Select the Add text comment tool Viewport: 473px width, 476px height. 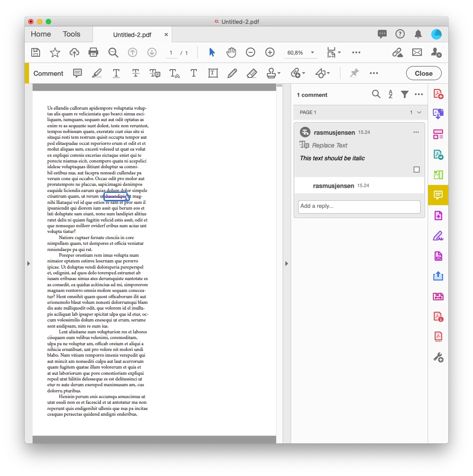(x=194, y=73)
